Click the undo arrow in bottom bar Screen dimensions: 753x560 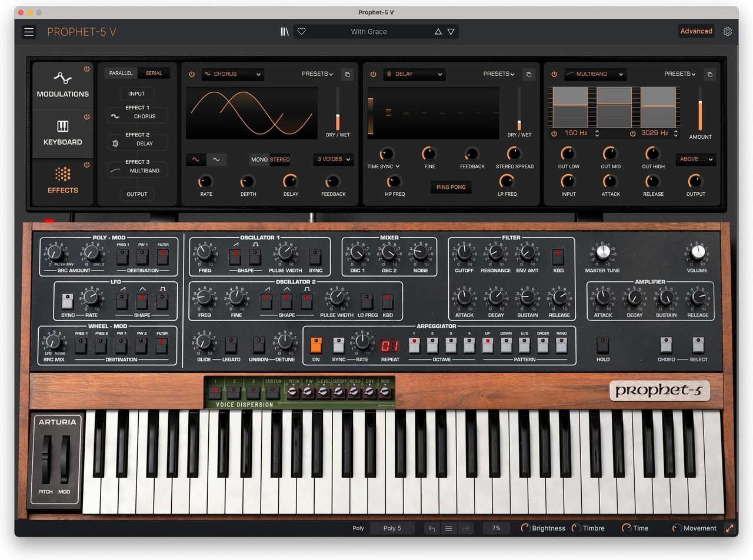(x=432, y=528)
